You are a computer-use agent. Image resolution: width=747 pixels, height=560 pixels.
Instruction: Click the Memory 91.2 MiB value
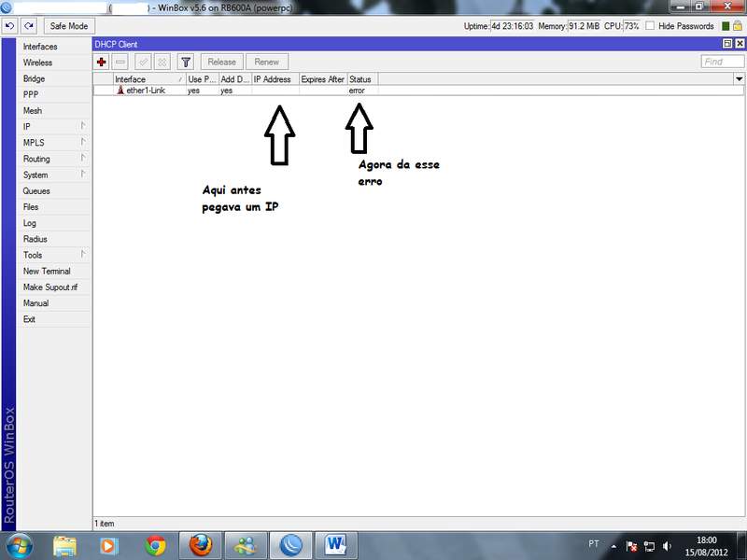(x=585, y=26)
